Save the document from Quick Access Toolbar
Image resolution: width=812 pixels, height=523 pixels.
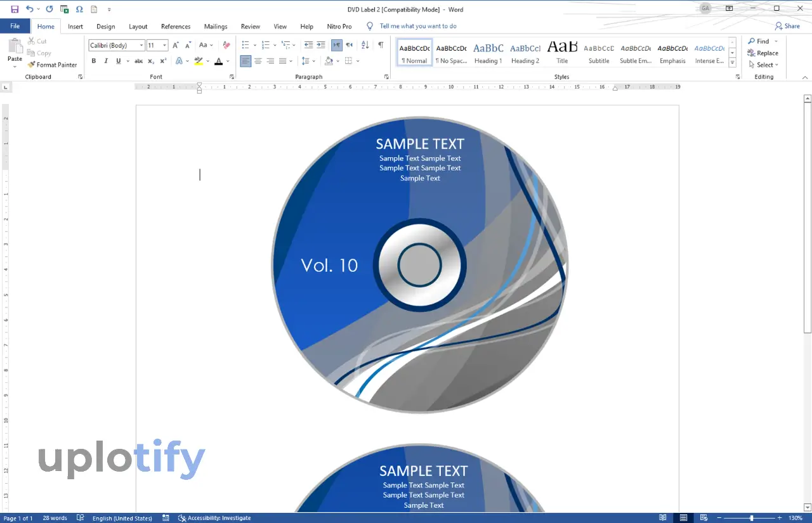coord(15,9)
